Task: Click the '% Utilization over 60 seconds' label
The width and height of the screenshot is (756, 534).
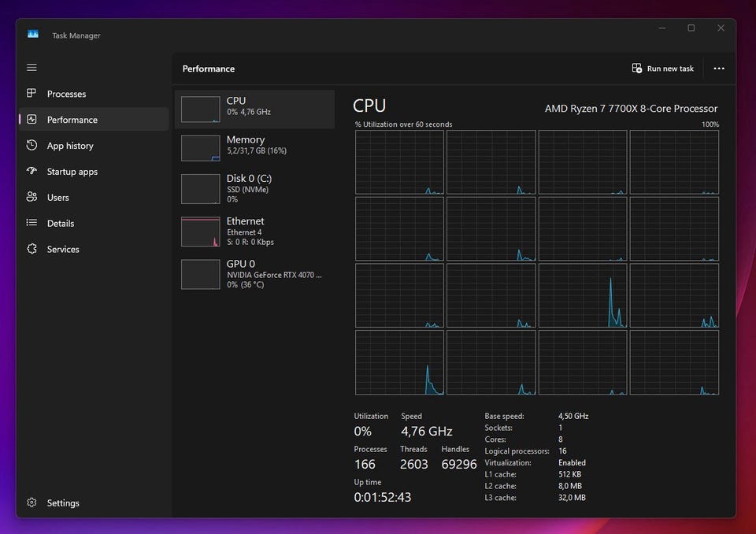Action: pos(403,124)
